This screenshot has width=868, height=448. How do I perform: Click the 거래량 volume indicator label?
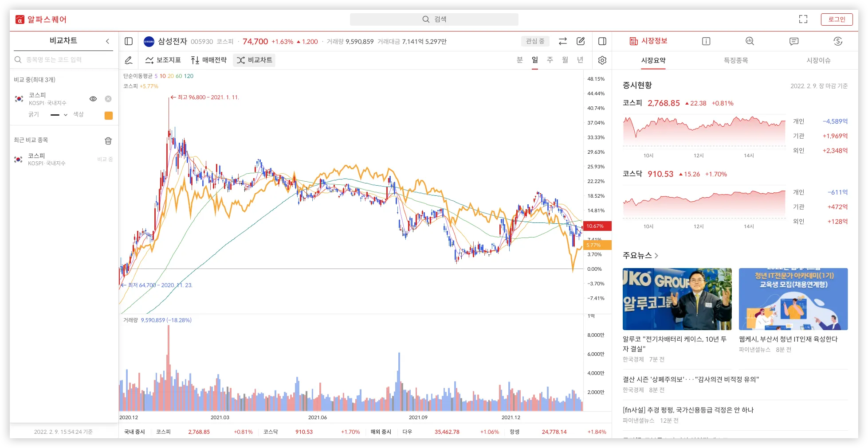pos(130,320)
